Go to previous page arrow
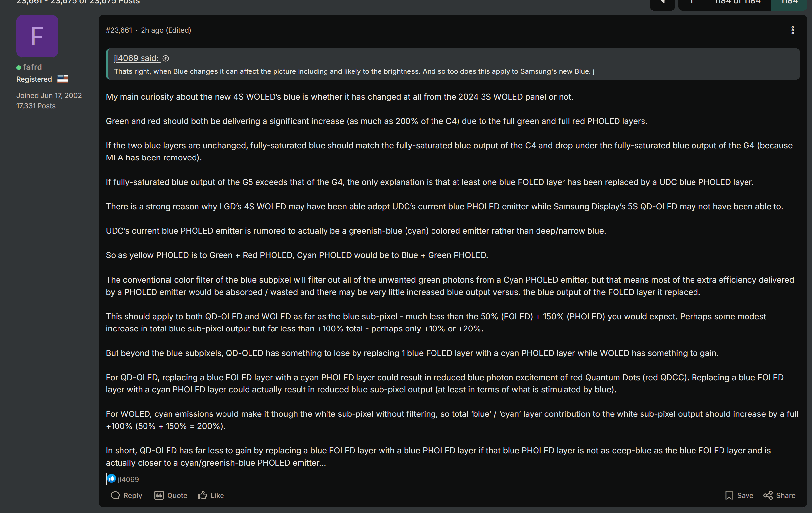This screenshot has width=812, height=513. (662, 3)
